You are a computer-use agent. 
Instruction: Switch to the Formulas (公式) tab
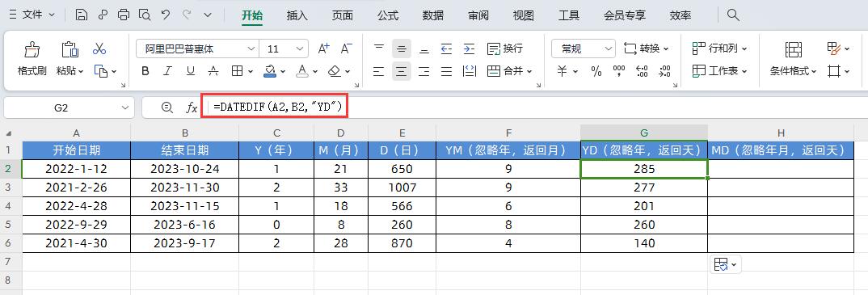(x=387, y=15)
